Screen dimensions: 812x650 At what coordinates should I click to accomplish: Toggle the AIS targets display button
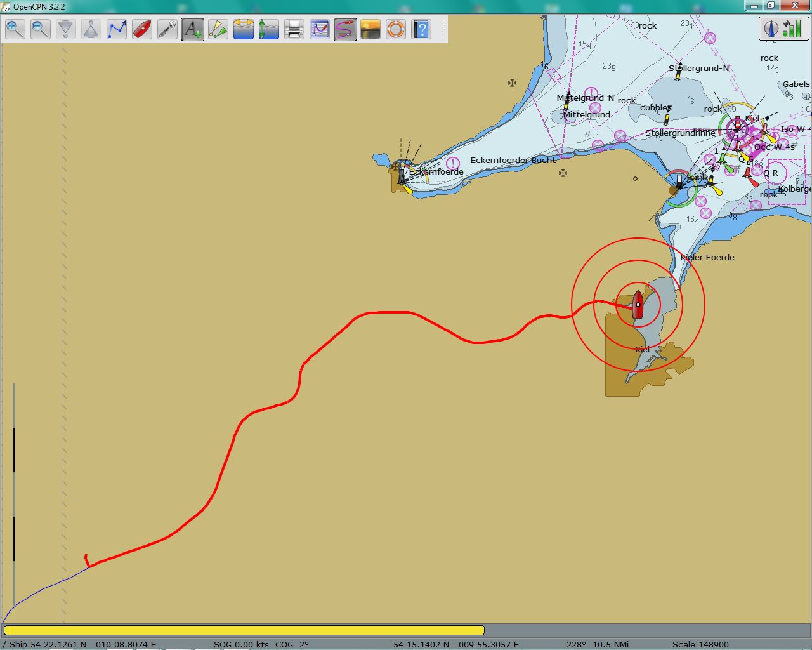click(218, 29)
